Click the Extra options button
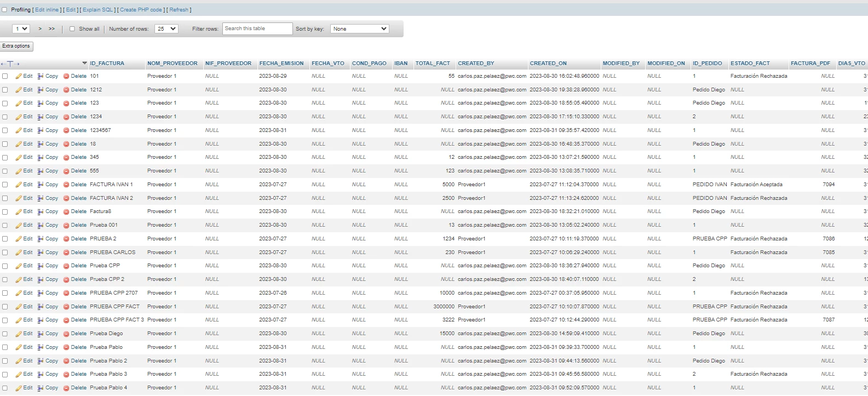The image size is (868, 396). 16,47
